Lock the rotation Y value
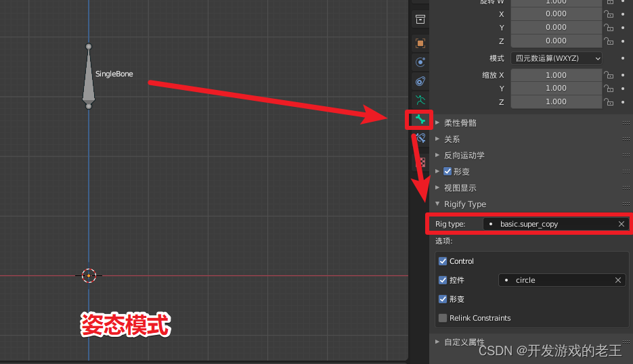633x364 pixels. [609, 28]
